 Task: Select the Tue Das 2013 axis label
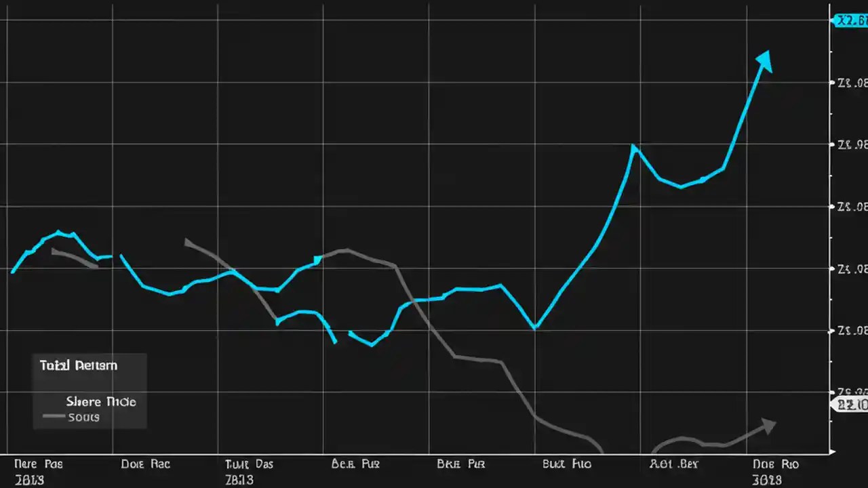(x=248, y=471)
